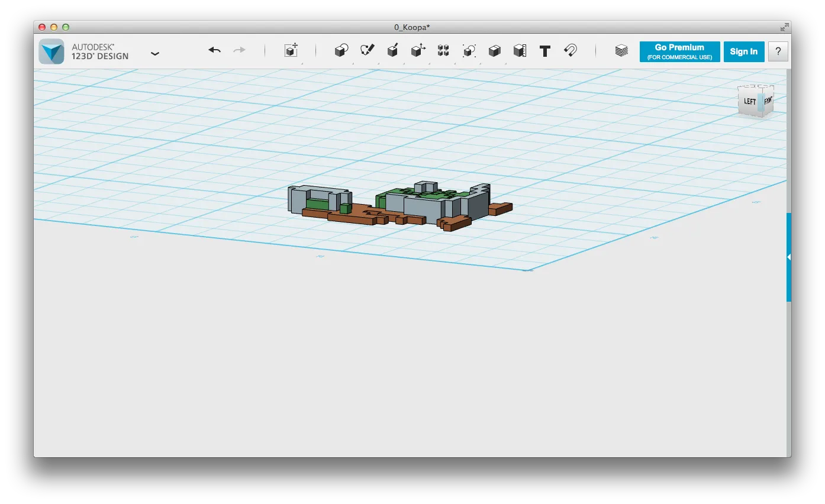Switch to FRONT face on view cube
This screenshot has width=825, height=504.
click(767, 101)
